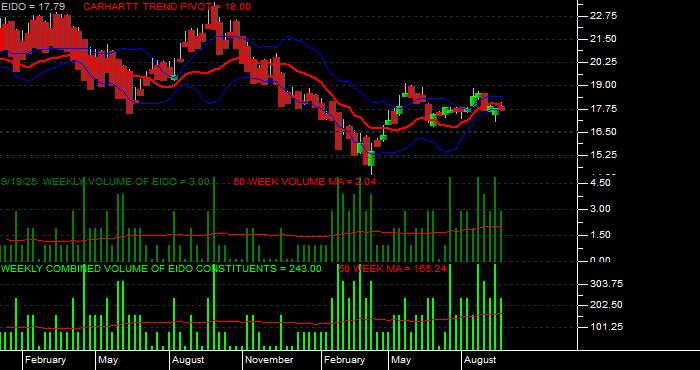Select the 17.75 price axis value
Image resolution: width=700 pixels, height=370 pixels.
(604, 109)
